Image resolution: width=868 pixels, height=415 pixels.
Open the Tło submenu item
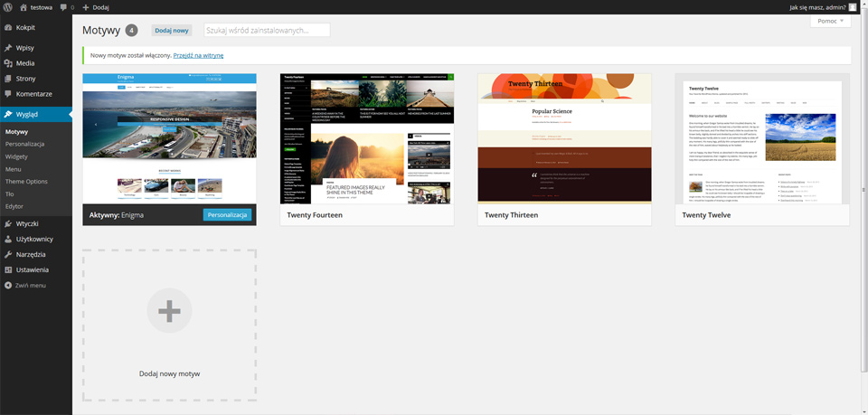tap(9, 194)
